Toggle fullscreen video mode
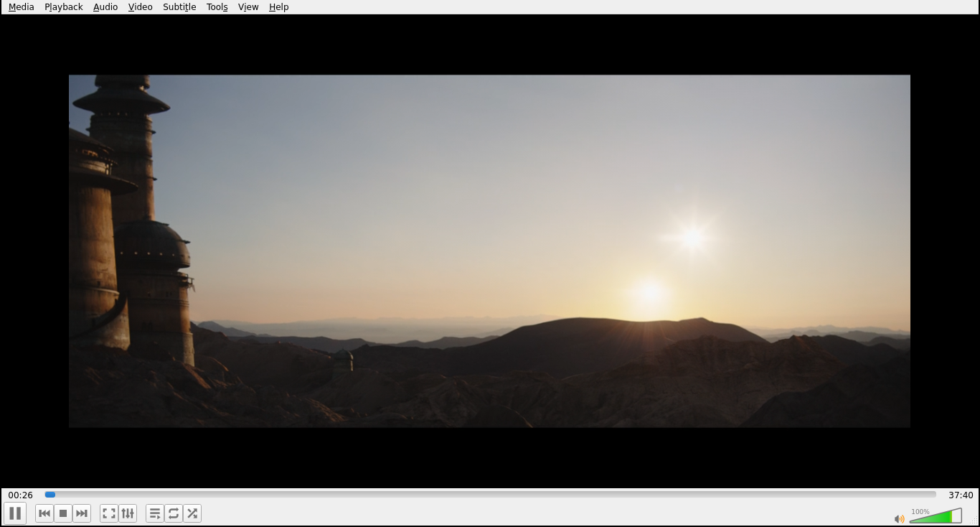Screen dimensions: 980x527 pyautogui.click(x=109, y=513)
